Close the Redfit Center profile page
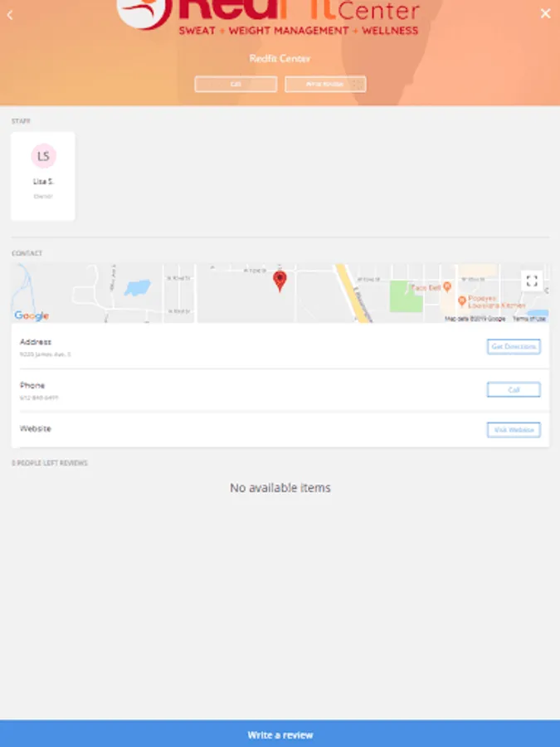This screenshot has height=747, width=560. point(545,13)
